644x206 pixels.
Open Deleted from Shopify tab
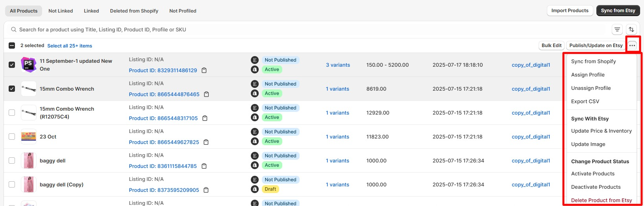point(134,11)
